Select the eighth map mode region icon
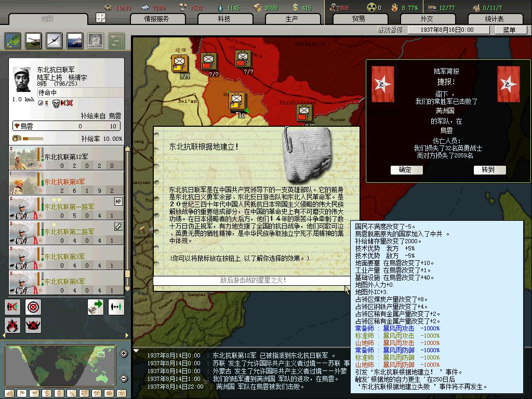 tap(97, 394)
